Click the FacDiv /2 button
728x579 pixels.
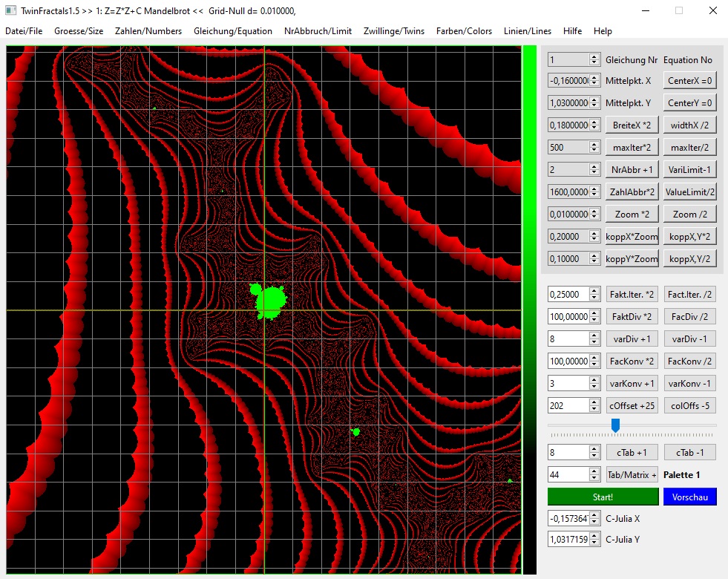(x=690, y=317)
